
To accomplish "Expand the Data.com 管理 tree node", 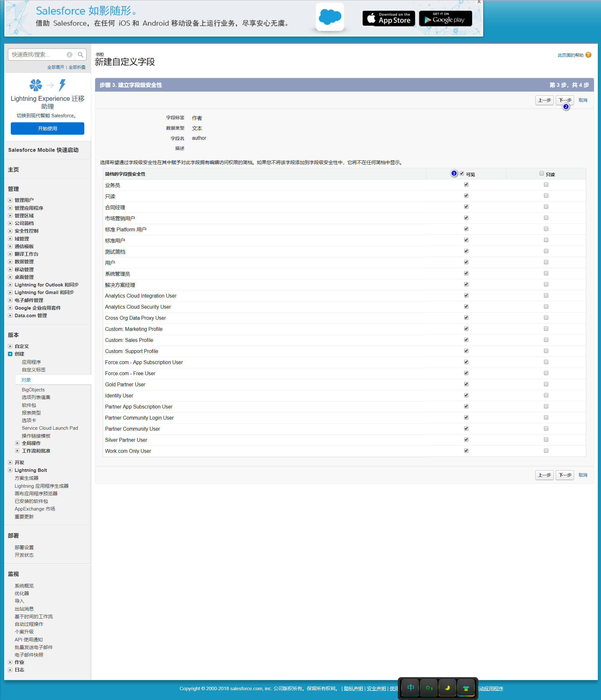I will pyautogui.click(x=10, y=315).
